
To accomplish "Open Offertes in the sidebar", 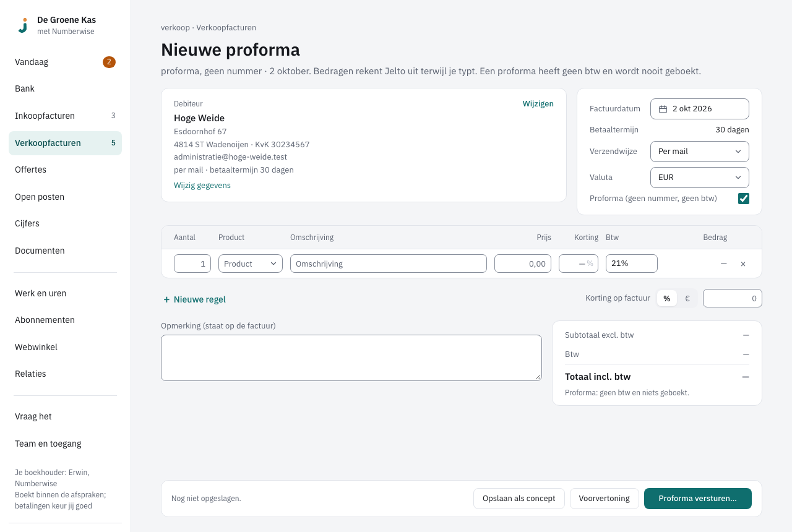I will [x=65, y=169].
